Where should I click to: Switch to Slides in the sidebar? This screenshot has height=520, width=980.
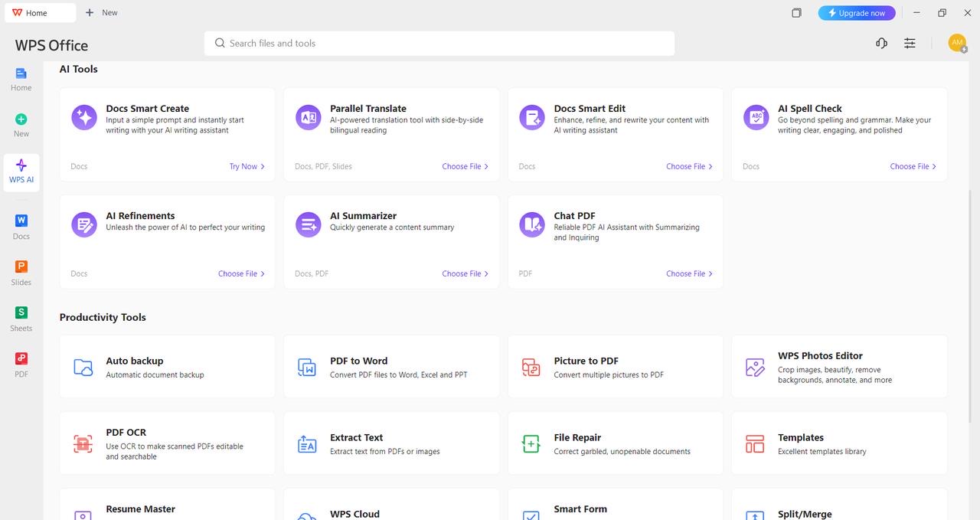tap(21, 273)
